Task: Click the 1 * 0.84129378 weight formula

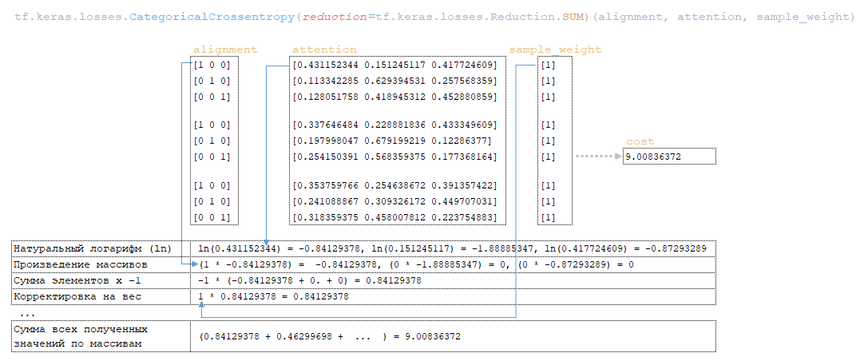Action: tap(273, 297)
